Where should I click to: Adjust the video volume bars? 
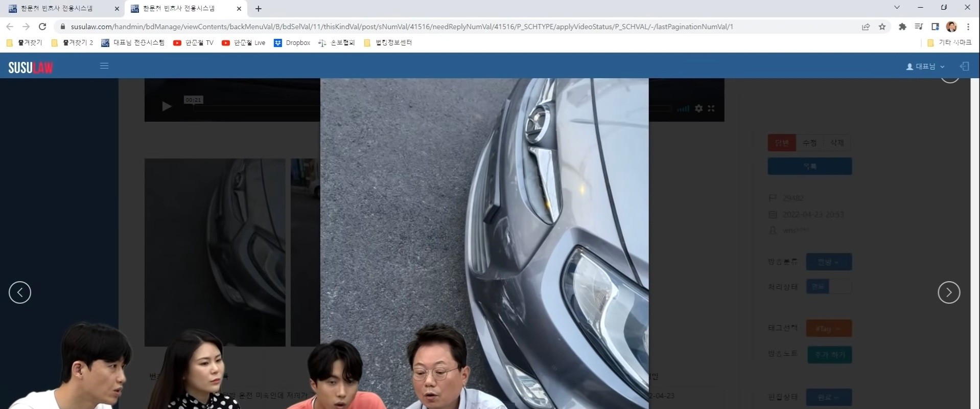coord(683,108)
